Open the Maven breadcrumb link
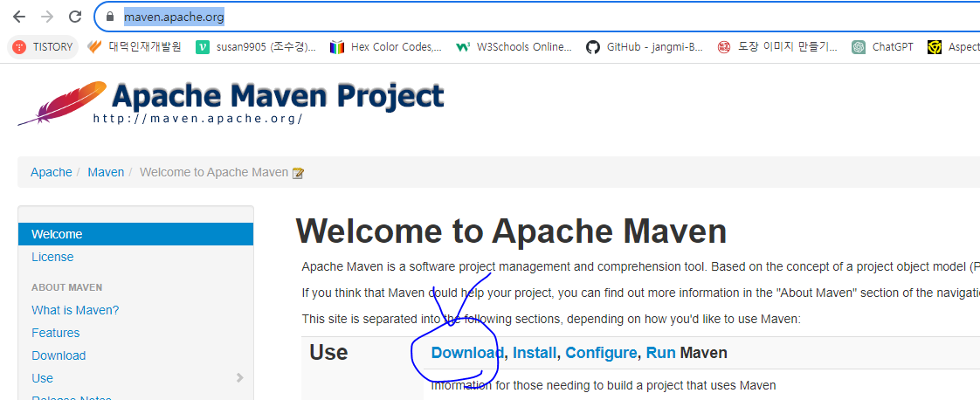Screen dimensions: 980x400 pyautogui.click(x=106, y=172)
